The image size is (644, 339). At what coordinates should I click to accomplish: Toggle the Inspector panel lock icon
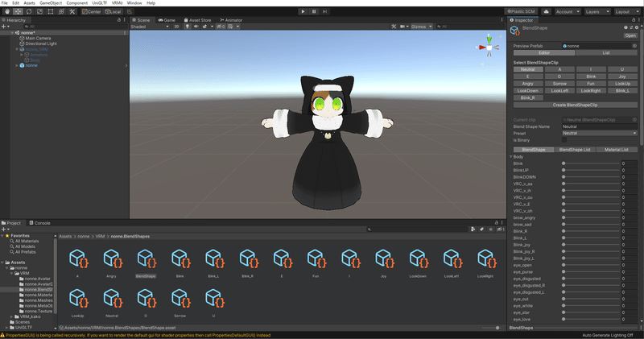634,19
